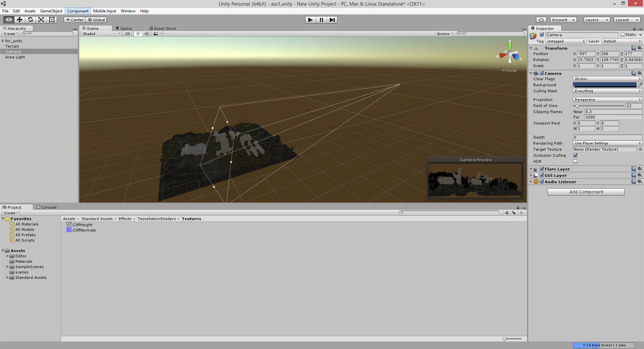Toggle scene audio with the speaker icon
The image size is (644, 349).
147,34
